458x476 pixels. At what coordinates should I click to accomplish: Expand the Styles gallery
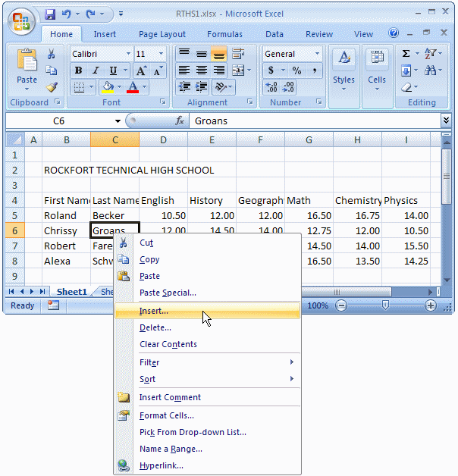point(344,75)
